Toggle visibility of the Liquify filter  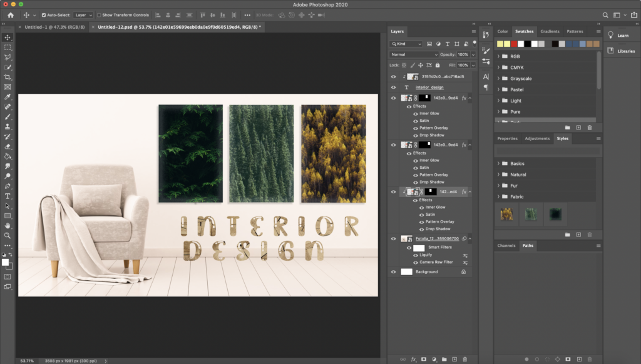(x=416, y=255)
